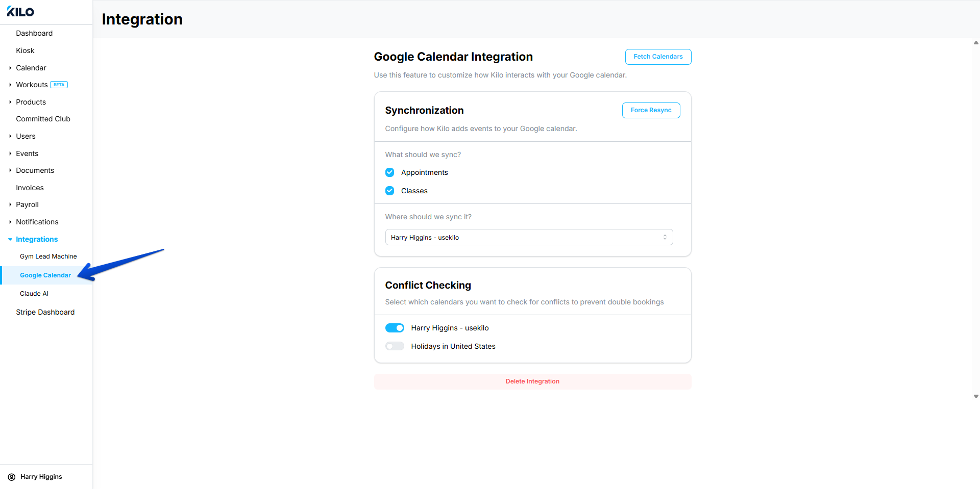
Task: Expand the Payroll menu arrow
Action: [x=10, y=204]
